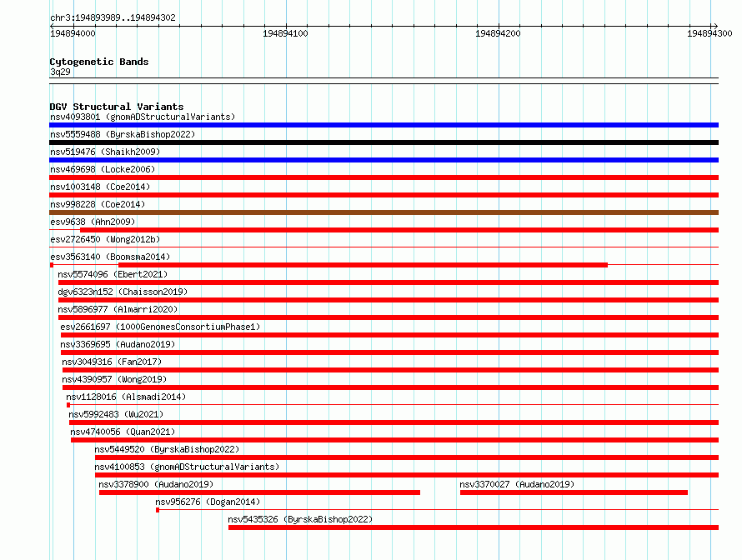742x560 pixels.
Task: Open the nsv4390957 Wong2019 label
Action: [114, 379]
